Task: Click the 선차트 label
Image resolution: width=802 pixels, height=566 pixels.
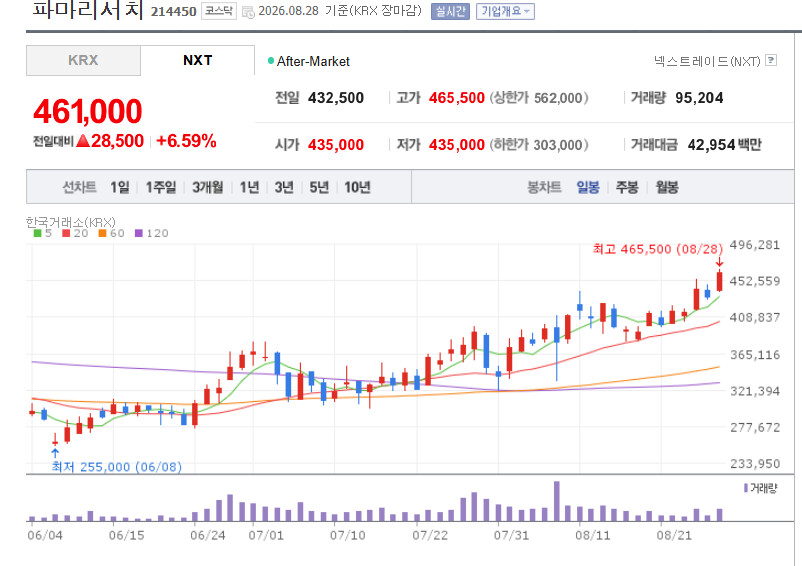Action: coord(79,187)
